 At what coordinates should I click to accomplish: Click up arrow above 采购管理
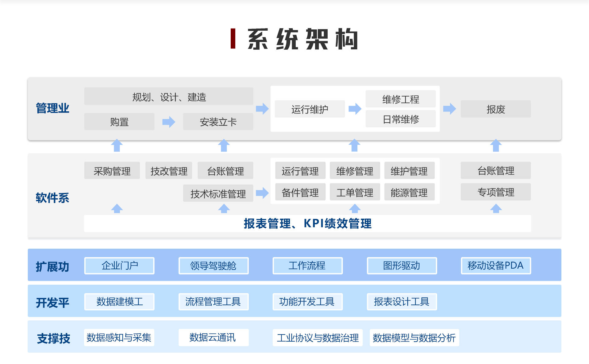tap(117, 145)
